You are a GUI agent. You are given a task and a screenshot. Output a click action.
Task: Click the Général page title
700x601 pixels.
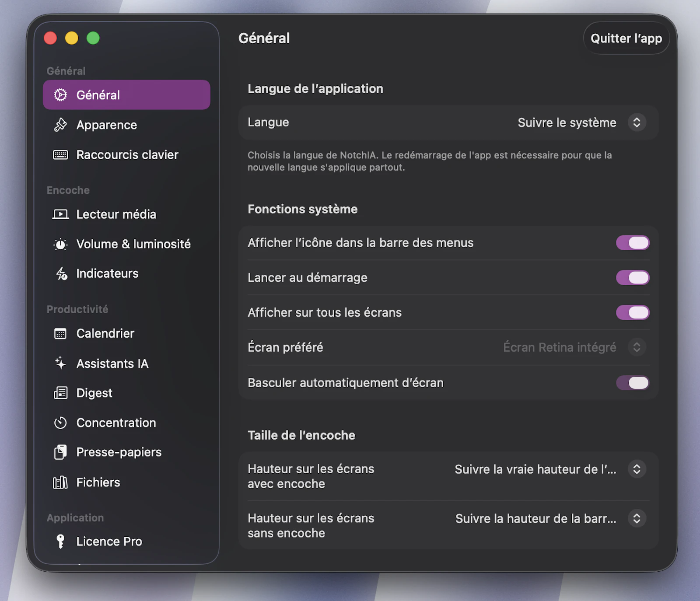264,38
